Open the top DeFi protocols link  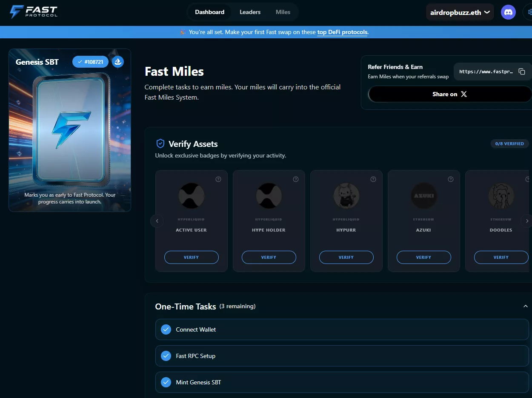point(342,32)
